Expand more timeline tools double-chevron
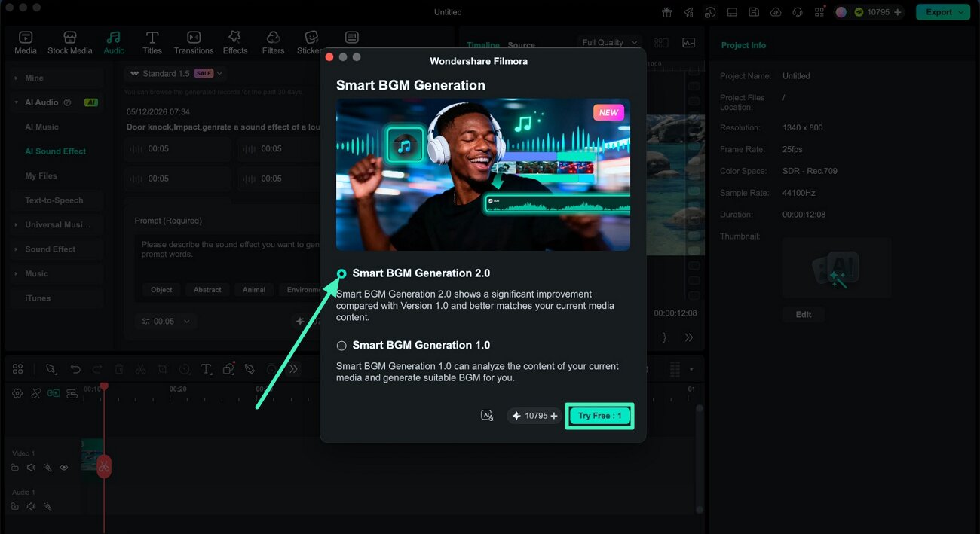Image resolution: width=980 pixels, height=534 pixels. (293, 369)
